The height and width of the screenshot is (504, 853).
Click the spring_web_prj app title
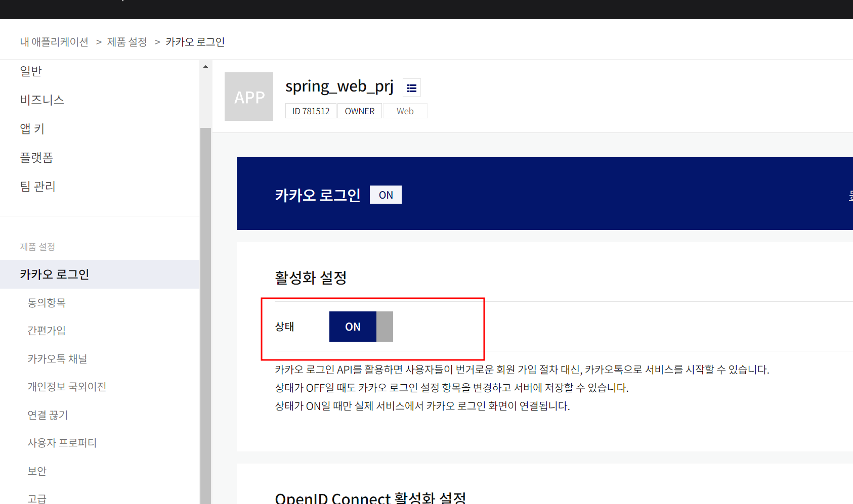[x=339, y=87]
